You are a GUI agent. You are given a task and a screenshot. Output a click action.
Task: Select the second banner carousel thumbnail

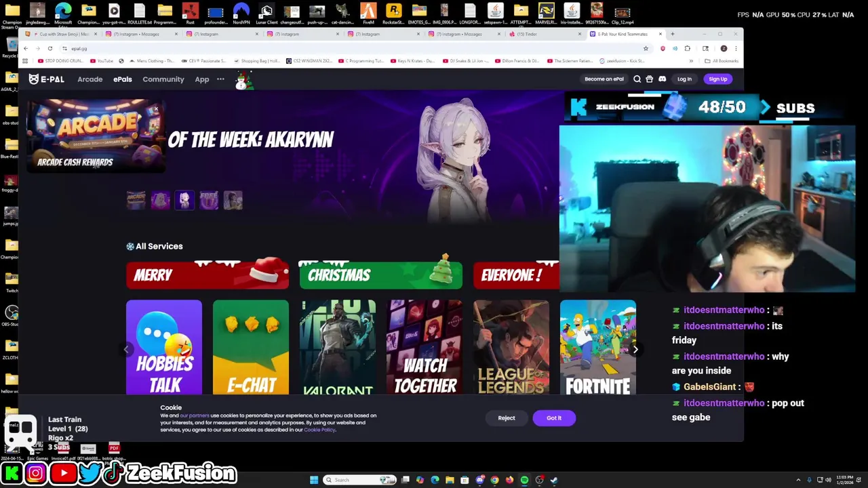(x=160, y=200)
